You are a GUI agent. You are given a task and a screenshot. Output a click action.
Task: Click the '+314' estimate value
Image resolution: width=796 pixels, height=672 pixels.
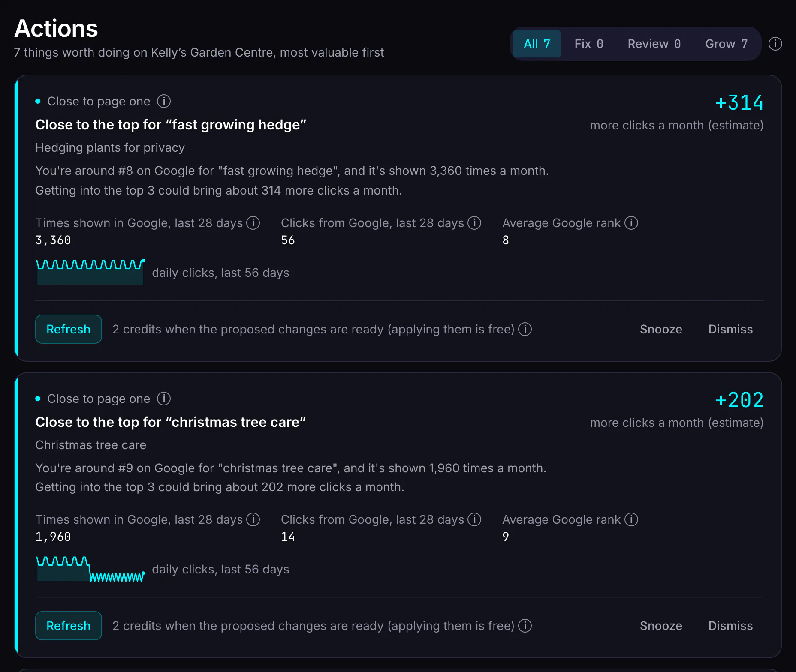click(x=739, y=103)
